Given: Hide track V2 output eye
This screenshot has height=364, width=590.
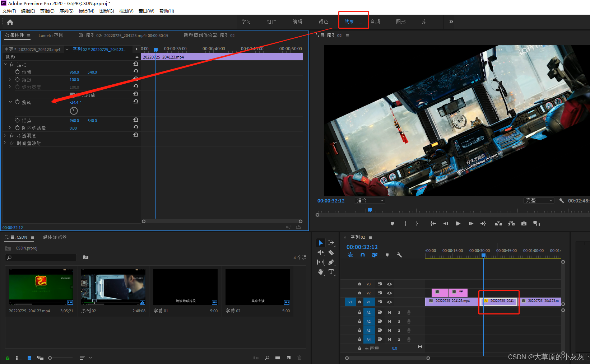Looking at the screenshot, I should [389, 293].
